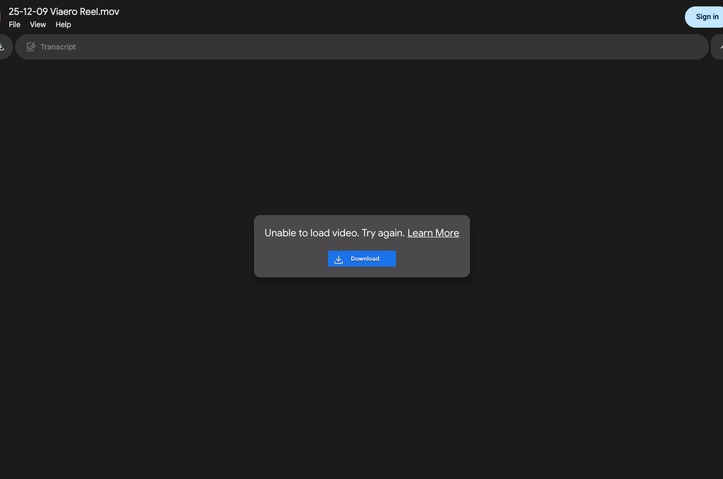The width and height of the screenshot is (723, 479).
Task: Click the blue Download button
Action: click(x=362, y=259)
